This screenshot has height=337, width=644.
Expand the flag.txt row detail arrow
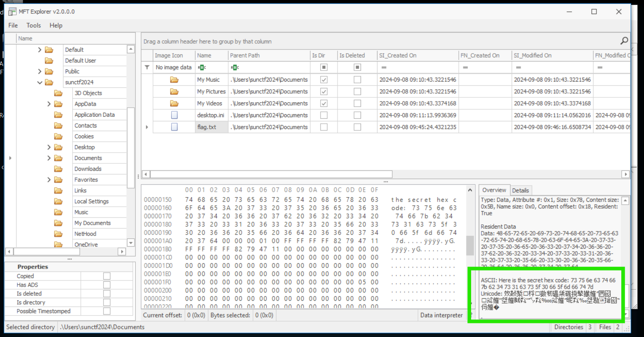click(x=147, y=127)
